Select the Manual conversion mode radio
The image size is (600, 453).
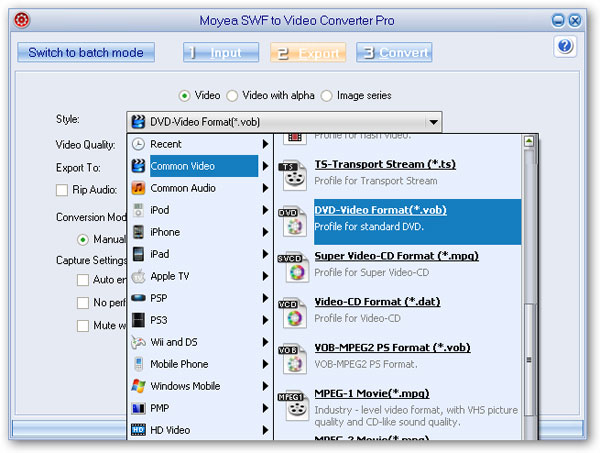point(83,240)
